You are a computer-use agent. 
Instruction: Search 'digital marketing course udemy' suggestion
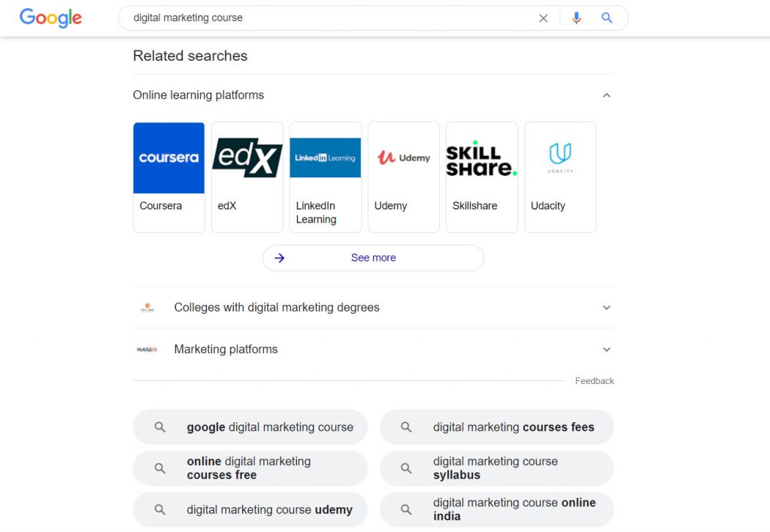coord(250,509)
